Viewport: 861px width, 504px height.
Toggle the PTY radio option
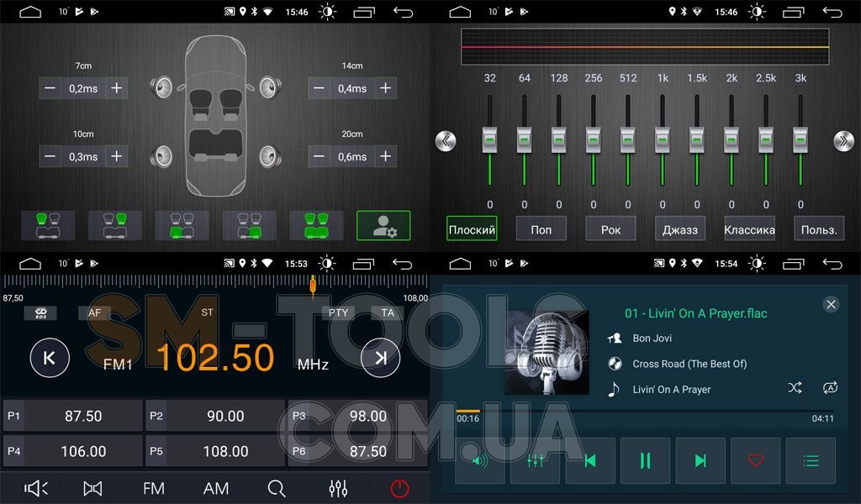(x=338, y=313)
